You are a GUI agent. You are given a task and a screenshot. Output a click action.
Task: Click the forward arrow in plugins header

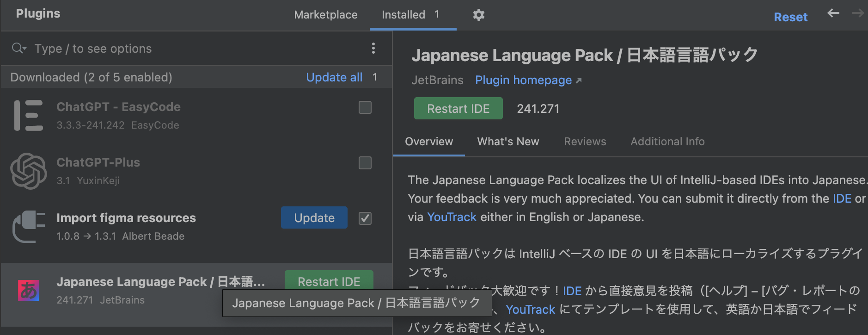(x=858, y=13)
